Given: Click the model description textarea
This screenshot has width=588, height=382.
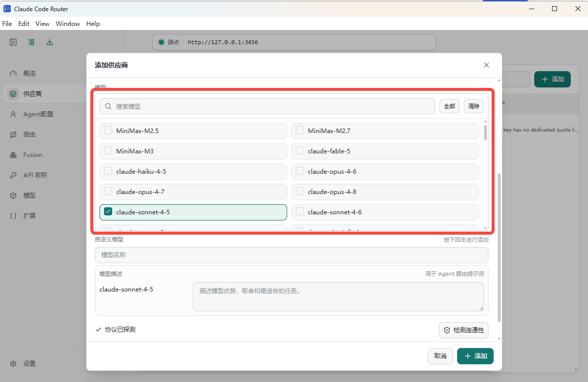Looking at the screenshot, I should pos(338,297).
